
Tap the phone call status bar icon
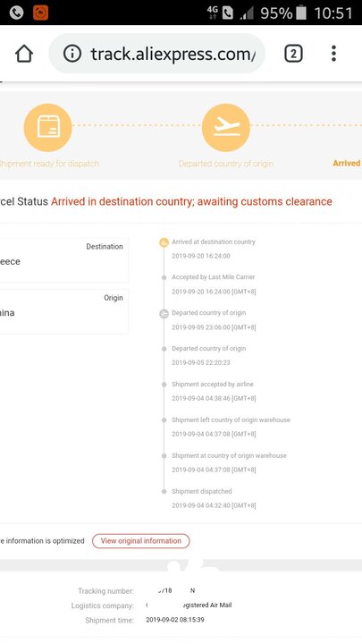16,13
